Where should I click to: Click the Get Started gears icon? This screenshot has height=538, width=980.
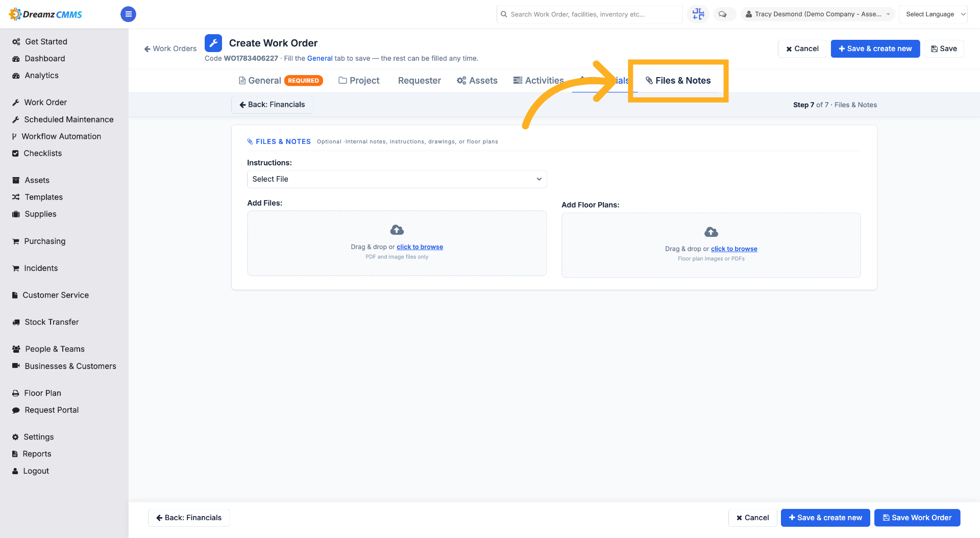16,42
